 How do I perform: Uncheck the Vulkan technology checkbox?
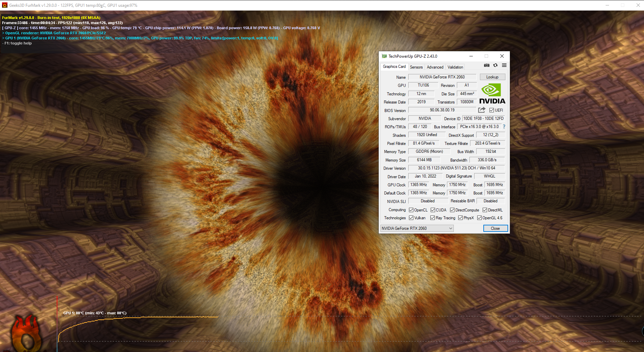(x=410, y=218)
